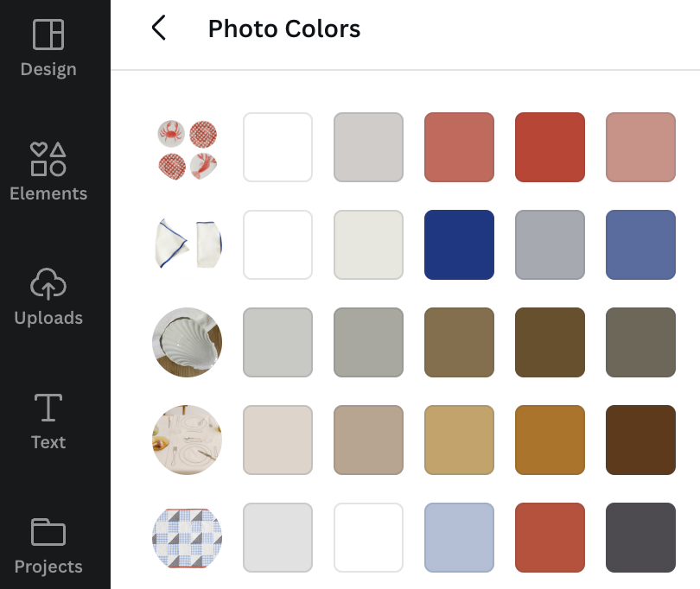Choose the golden orange swatch
Viewport: 700px width, 589px height.
[x=550, y=440]
